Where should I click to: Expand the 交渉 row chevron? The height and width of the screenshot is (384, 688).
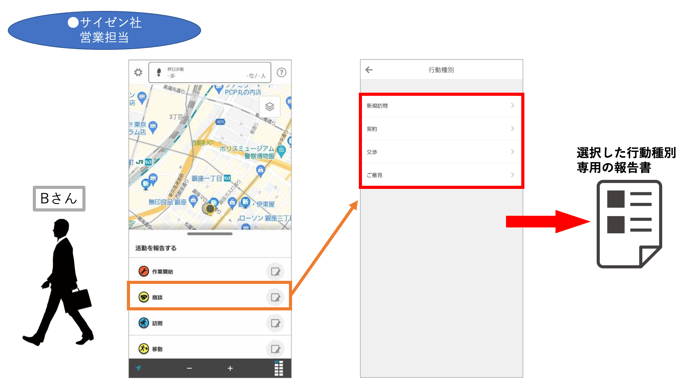pos(512,152)
